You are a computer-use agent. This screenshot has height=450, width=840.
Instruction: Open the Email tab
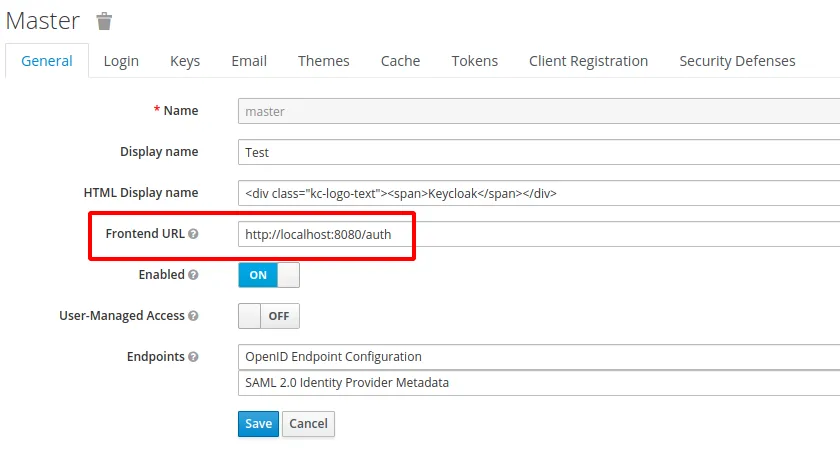249,61
